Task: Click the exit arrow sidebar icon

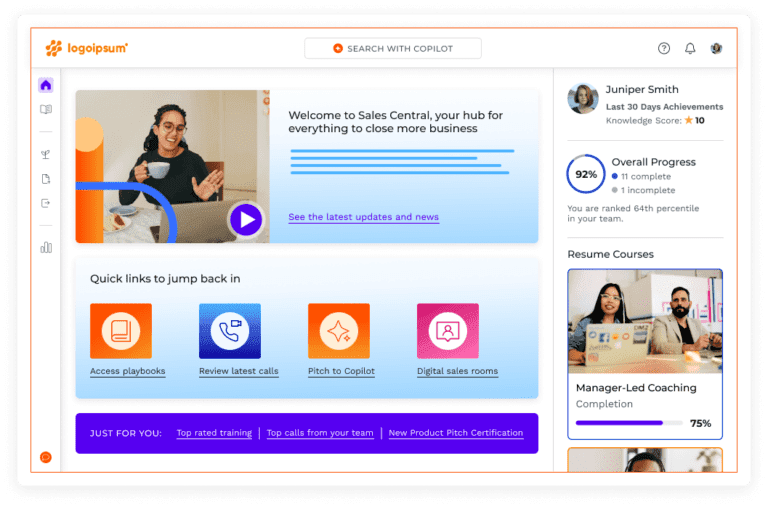Action: [46, 203]
